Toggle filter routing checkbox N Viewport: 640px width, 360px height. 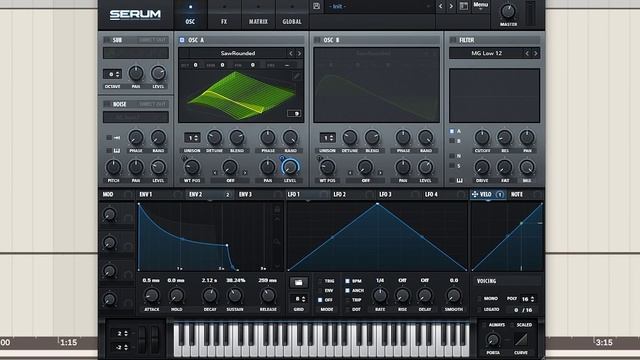pos(452,156)
